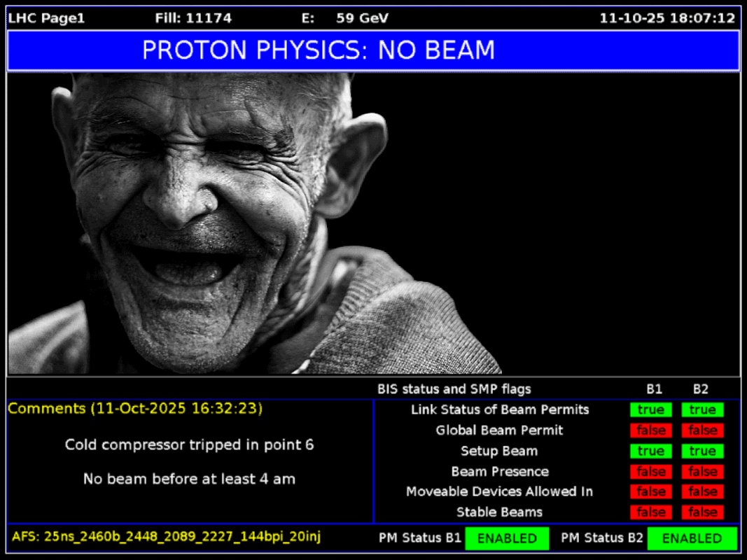Click Moveable Devices Allowed In B1 flag
Image resolution: width=747 pixels, height=560 pixels.
click(650, 492)
